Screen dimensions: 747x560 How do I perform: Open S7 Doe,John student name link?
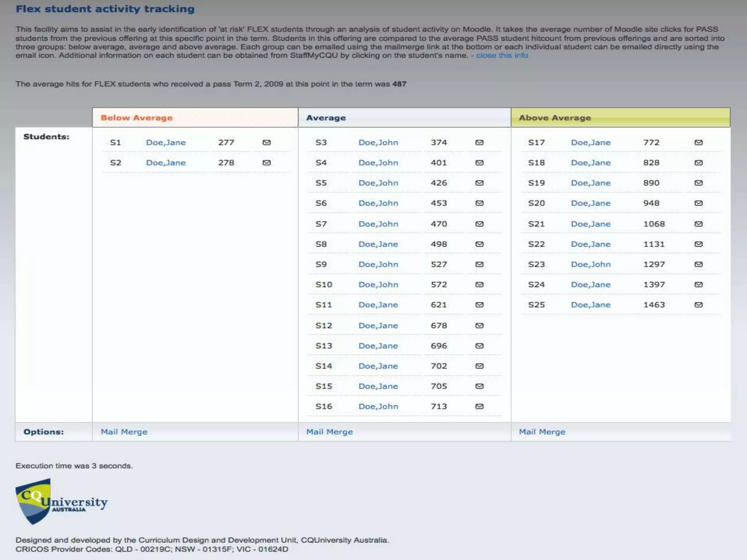(x=378, y=224)
